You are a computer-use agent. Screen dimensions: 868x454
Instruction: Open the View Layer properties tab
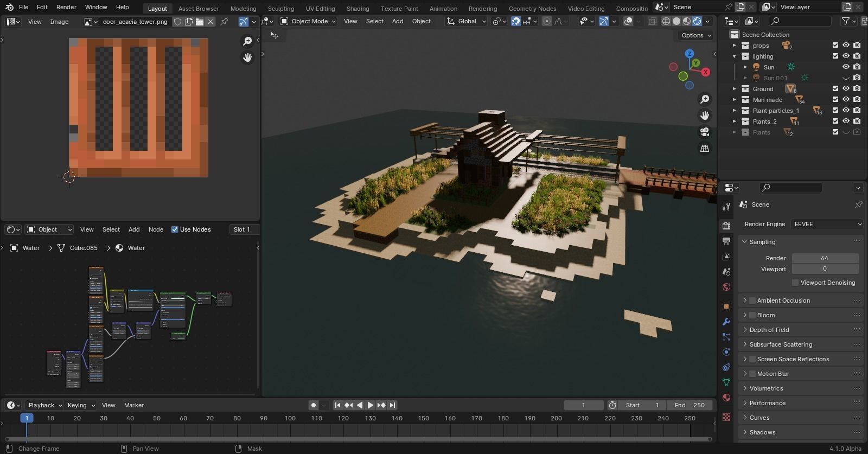tap(726, 256)
